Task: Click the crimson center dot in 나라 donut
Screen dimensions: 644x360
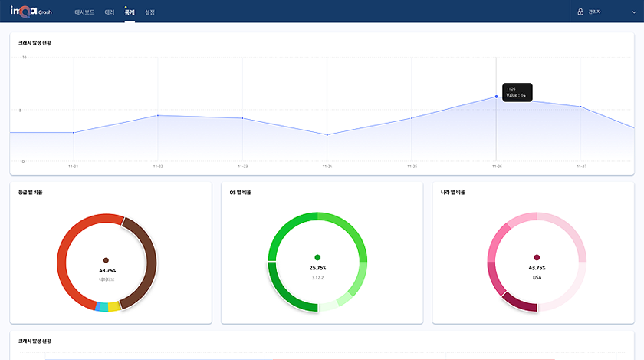Action: coord(537,258)
